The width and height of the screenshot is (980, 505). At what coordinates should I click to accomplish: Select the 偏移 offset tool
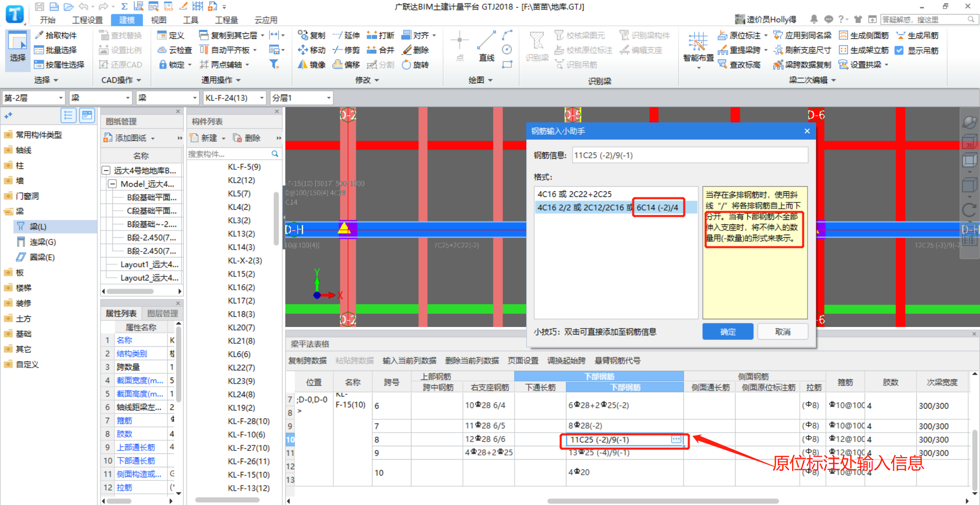[346, 65]
